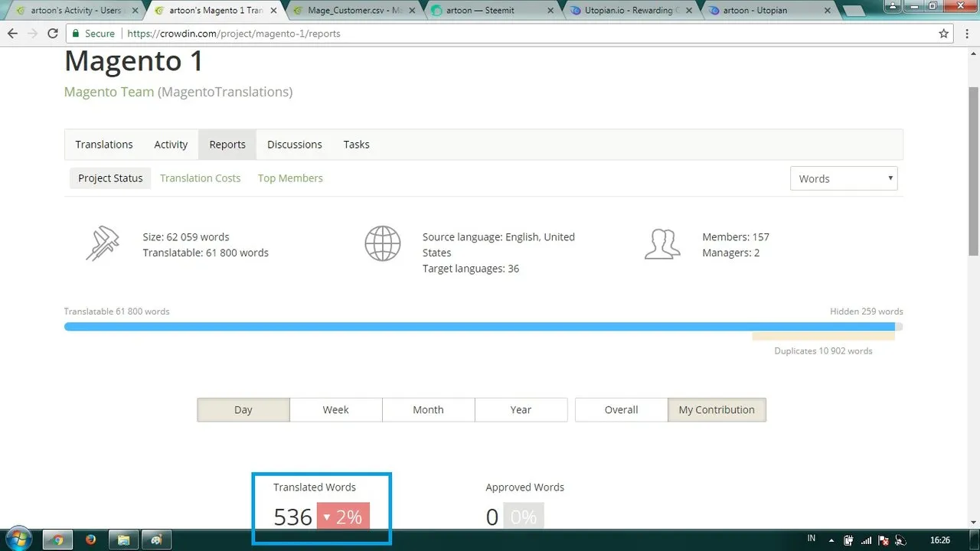Close the artoon's Magento 1 tab
The width and height of the screenshot is (980, 551).
(x=273, y=11)
